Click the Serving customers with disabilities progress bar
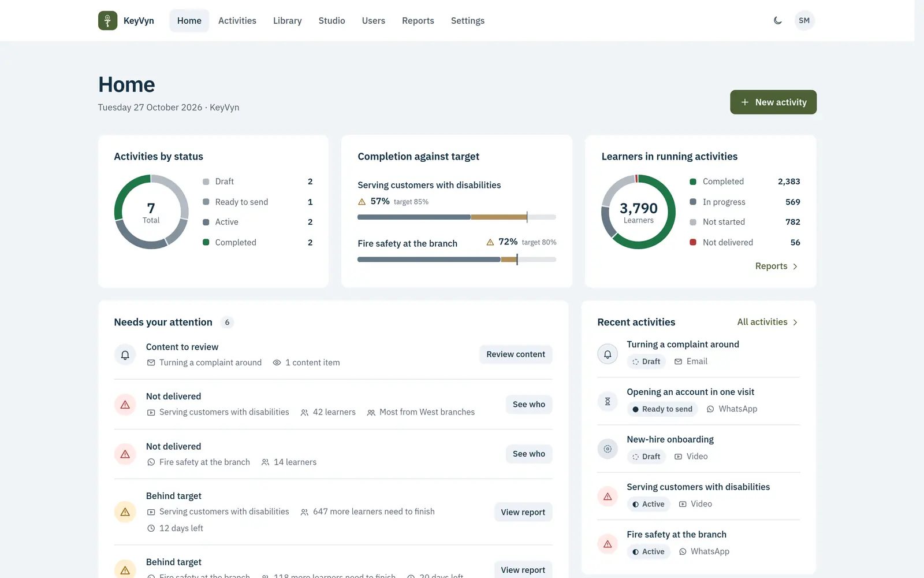Image resolution: width=924 pixels, height=578 pixels. coord(457,217)
